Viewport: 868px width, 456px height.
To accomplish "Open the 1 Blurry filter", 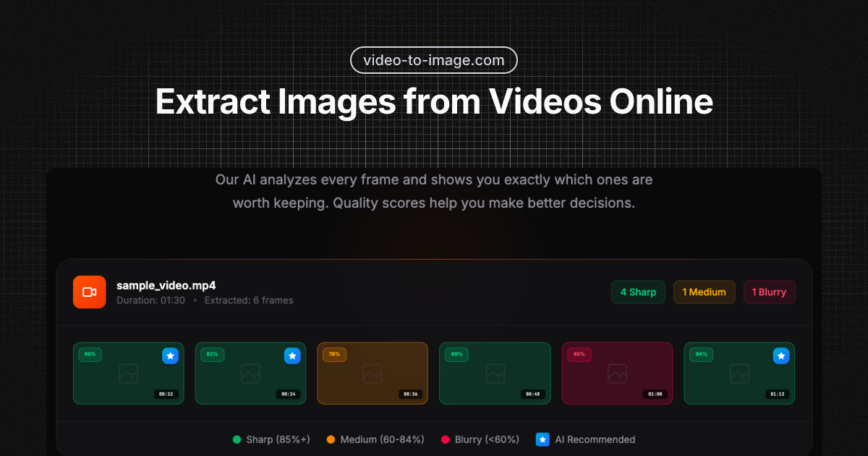I will point(769,292).
